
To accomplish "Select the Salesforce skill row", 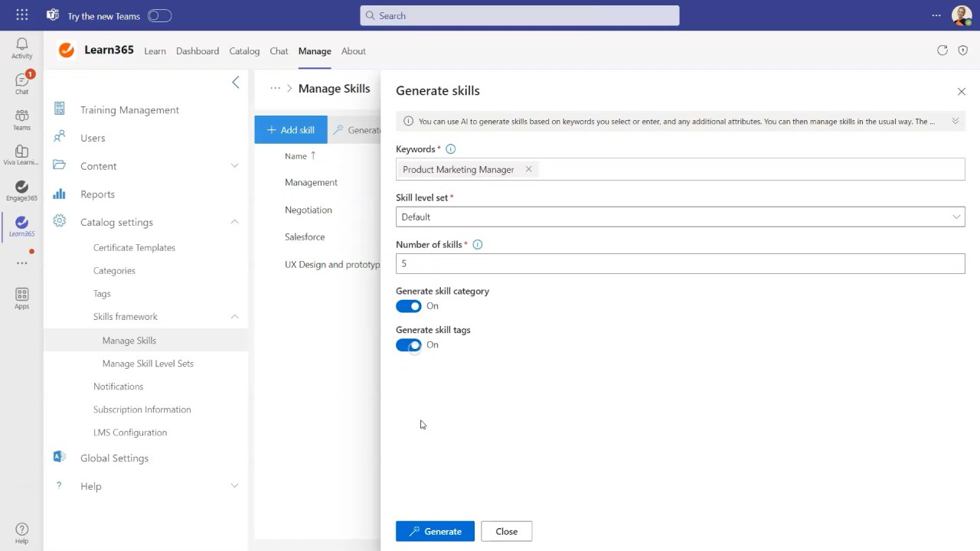I will [x=305, y=237].
